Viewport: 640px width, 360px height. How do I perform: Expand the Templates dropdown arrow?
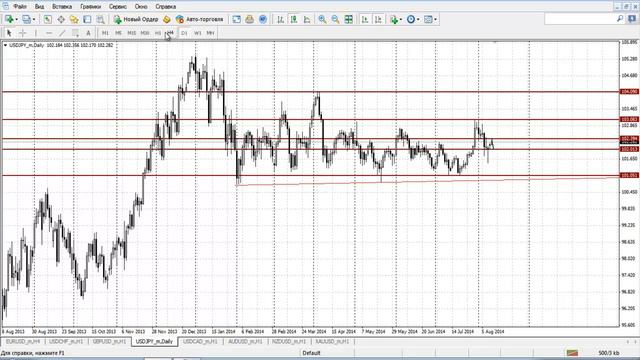435,19
